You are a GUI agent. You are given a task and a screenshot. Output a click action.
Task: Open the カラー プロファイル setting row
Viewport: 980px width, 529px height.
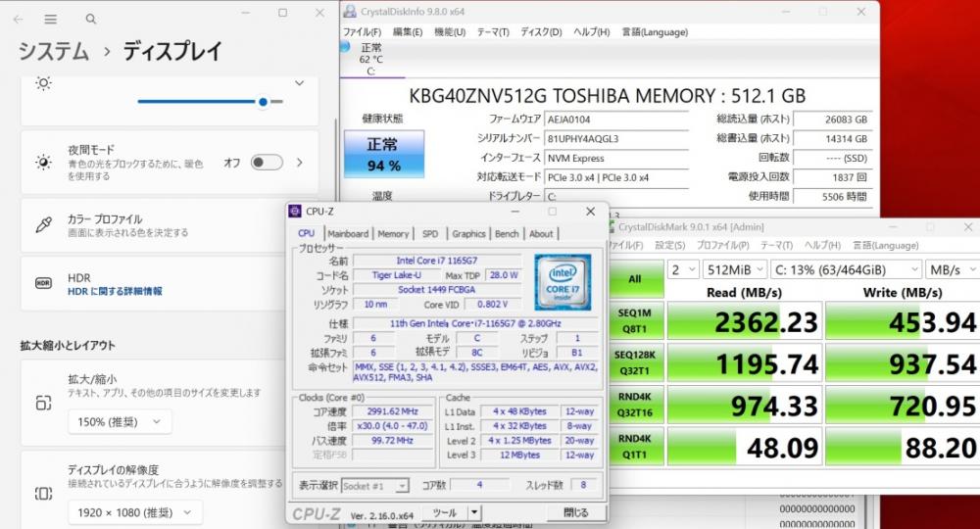170,225
